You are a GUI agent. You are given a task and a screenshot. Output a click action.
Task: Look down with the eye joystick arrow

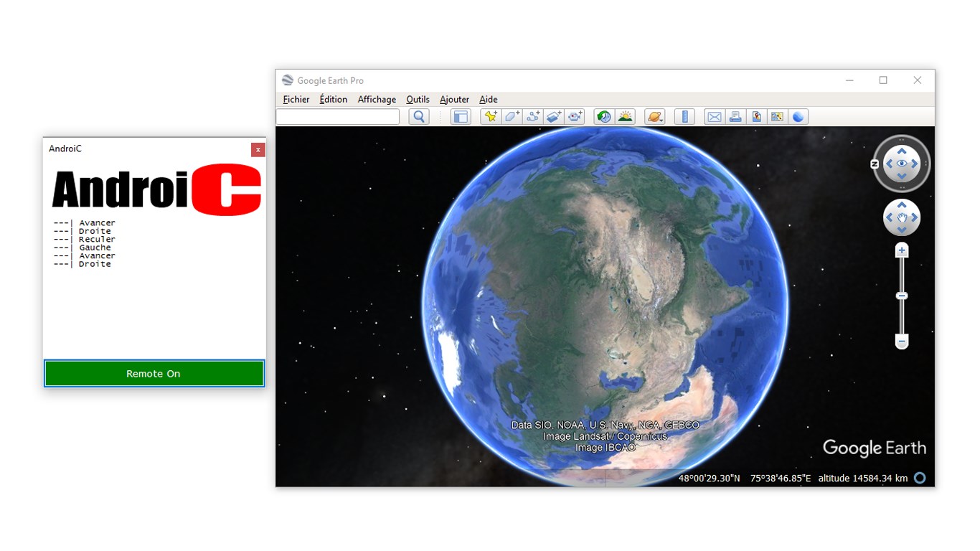(x=902, y=176)
